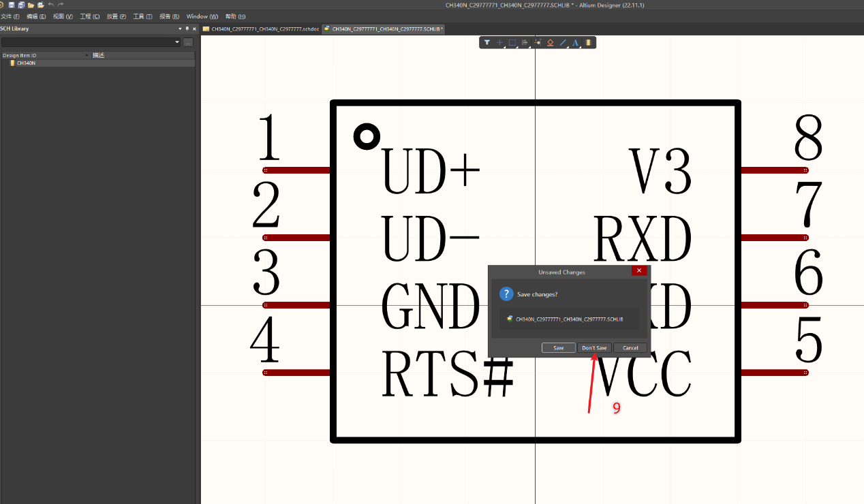Select pin 1 on the symbol
This screenshot has width=864, height=504.
(x=296, y=170)
